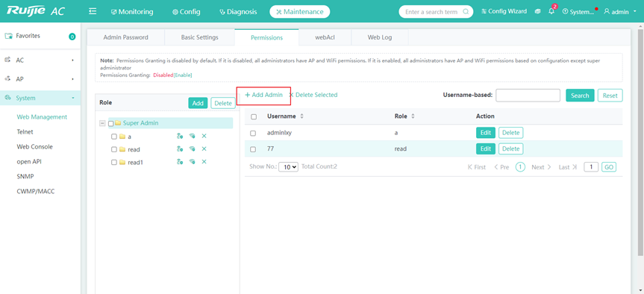Open the Show No. rows dropdown

point(288,167)
